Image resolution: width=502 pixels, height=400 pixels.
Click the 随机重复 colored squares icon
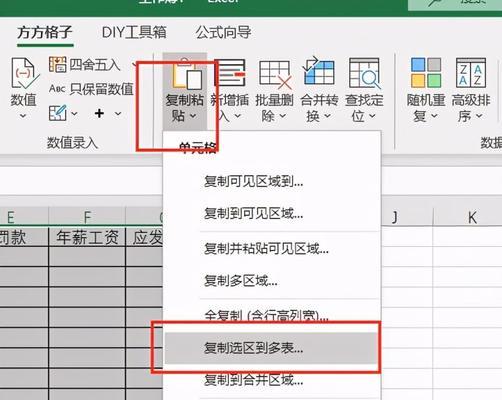pyautogui.click(x=426, y=73)
